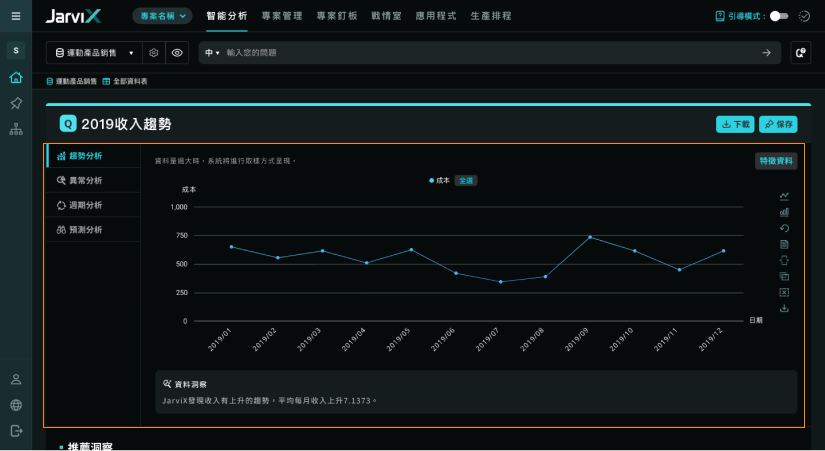Click the logout icon in sidebar
This screenshot has height=451, width=825.
[x=16, y=431]
